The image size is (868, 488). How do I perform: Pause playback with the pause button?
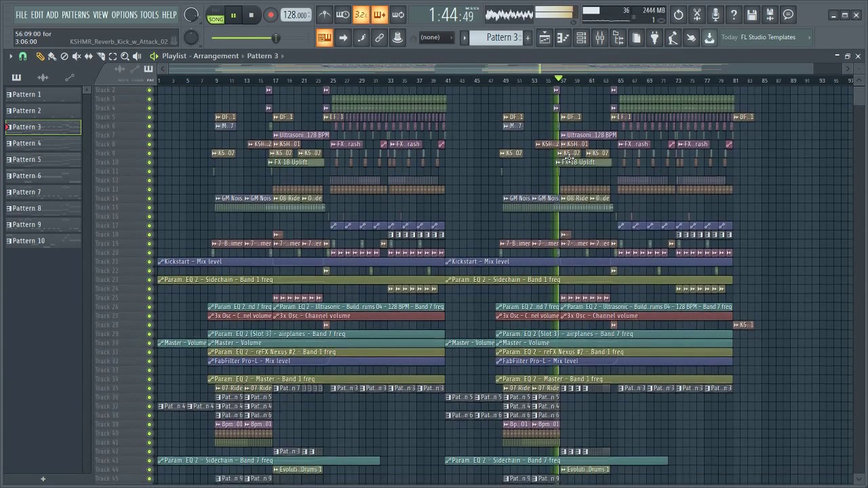pyautogui.click(x=233, y=15)
